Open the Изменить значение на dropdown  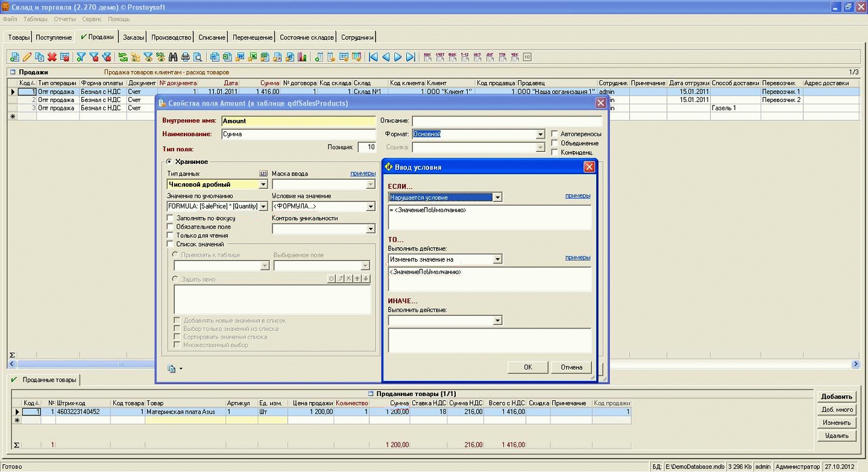point(497,259)
